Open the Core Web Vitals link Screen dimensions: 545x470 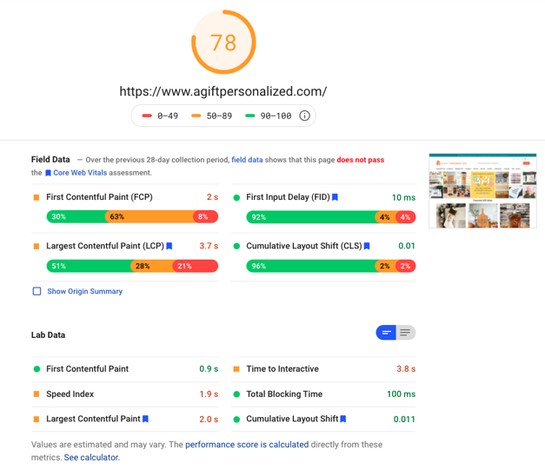click(80, 173)
